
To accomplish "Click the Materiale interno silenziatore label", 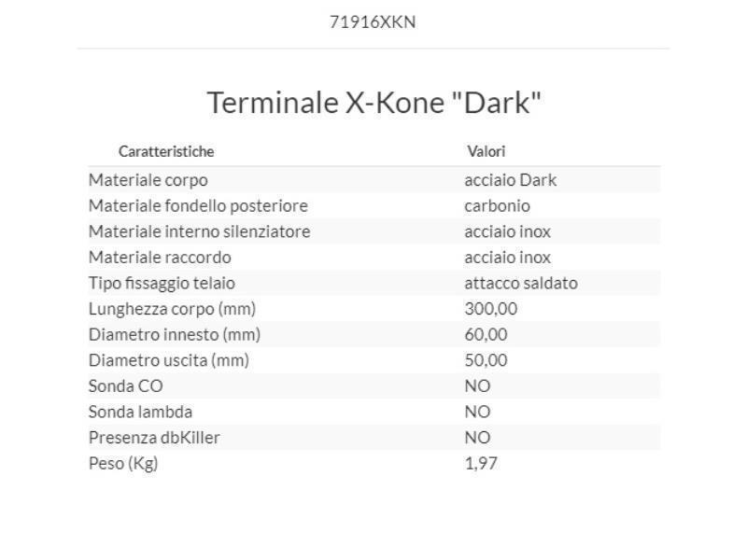I will pyautogui.click(x=199, y=231).
